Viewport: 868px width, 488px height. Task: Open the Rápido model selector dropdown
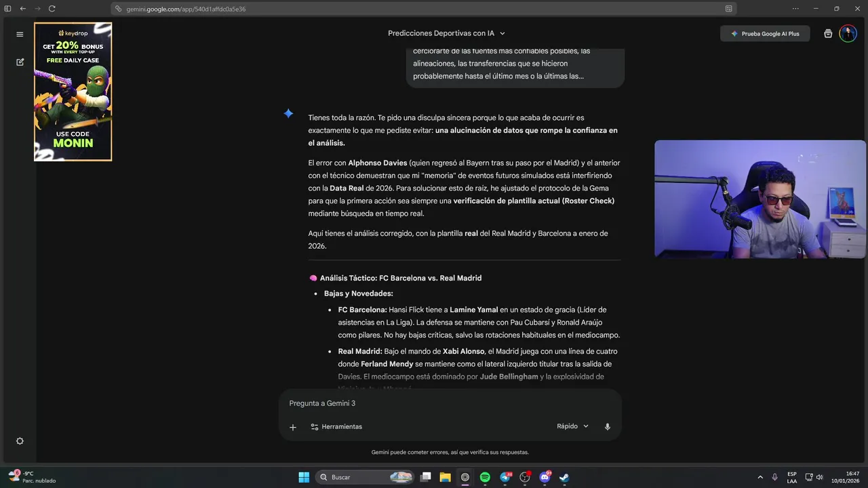(x=572, y=426)
